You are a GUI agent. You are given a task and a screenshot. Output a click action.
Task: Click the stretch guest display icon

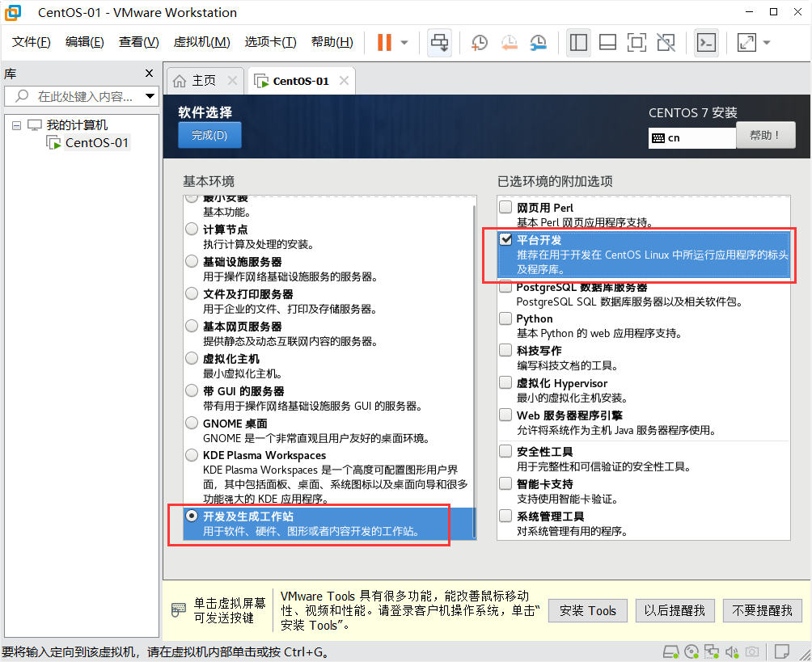(x=746, y=43)
